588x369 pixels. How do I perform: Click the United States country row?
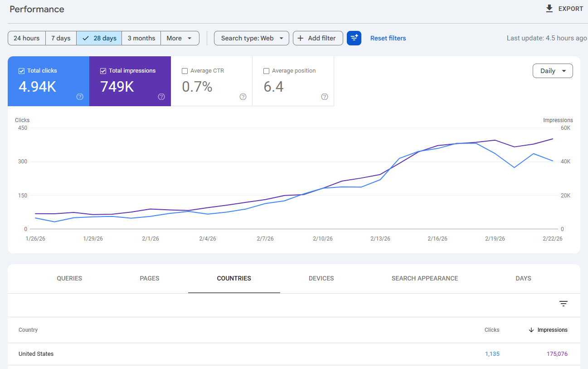36,354
